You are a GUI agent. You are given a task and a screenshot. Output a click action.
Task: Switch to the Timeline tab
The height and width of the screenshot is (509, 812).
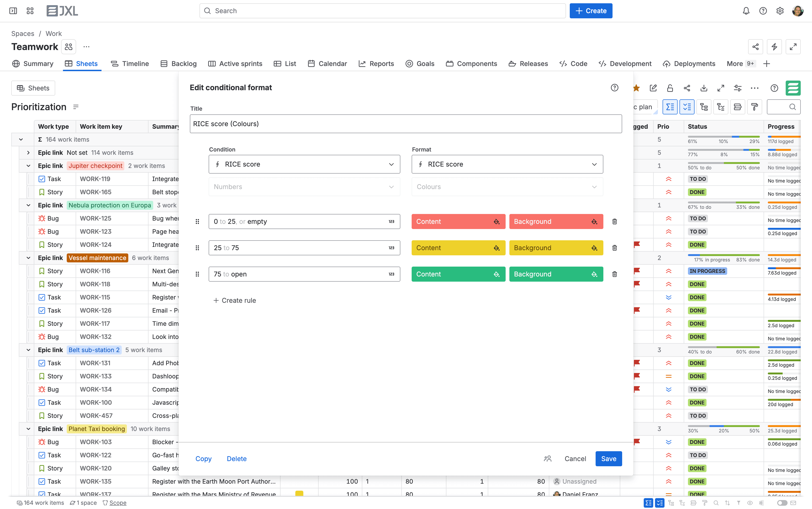coord(130,64)
